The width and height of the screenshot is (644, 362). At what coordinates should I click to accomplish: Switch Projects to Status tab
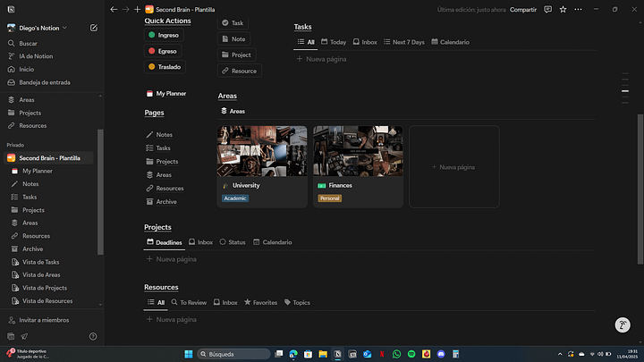(x=233, y=242)
